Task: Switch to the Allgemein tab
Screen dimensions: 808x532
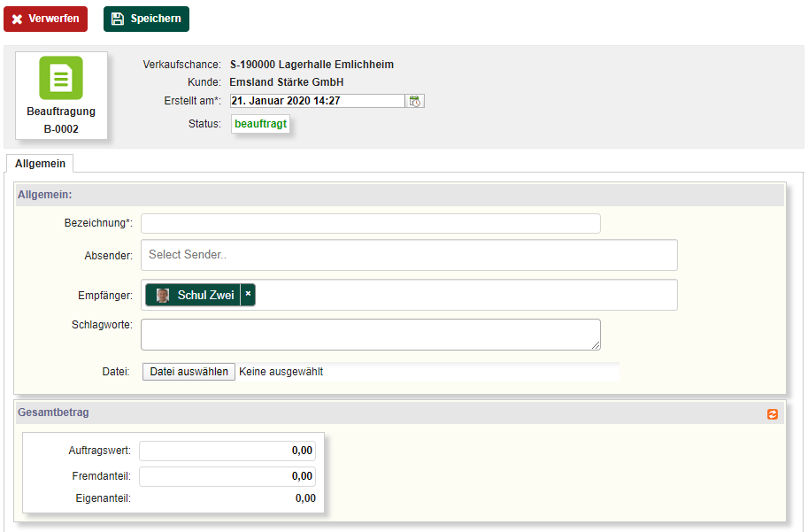Action: (40, 164)
